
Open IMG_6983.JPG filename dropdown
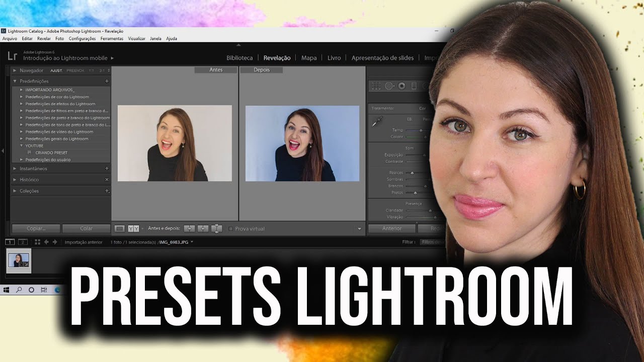tap(192, 242)
